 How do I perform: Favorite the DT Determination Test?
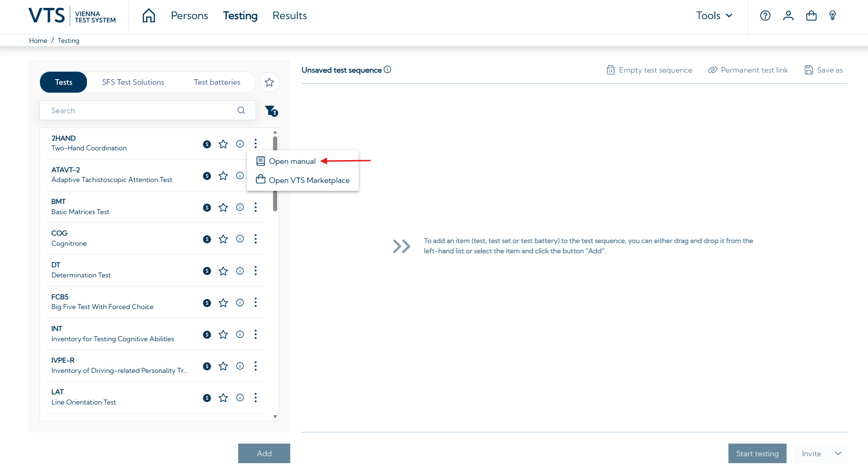[x=223, y=271]
